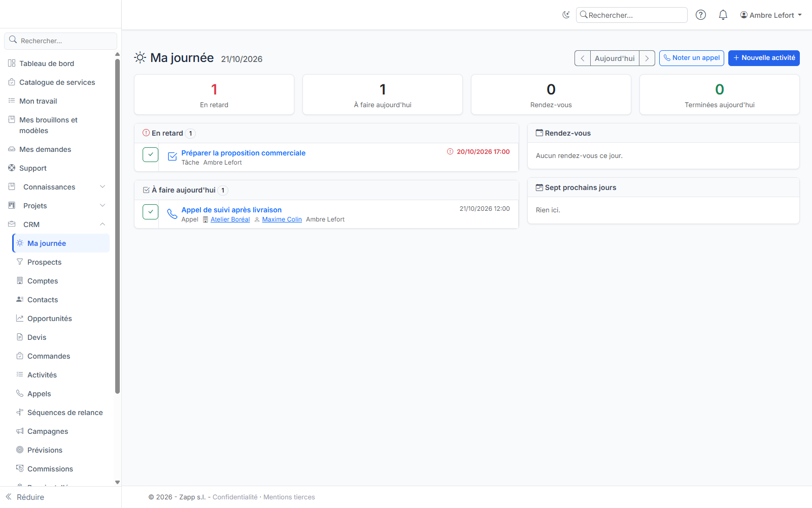
Task: Click Prospects funnel icon
Action: [x=20, y=262]
